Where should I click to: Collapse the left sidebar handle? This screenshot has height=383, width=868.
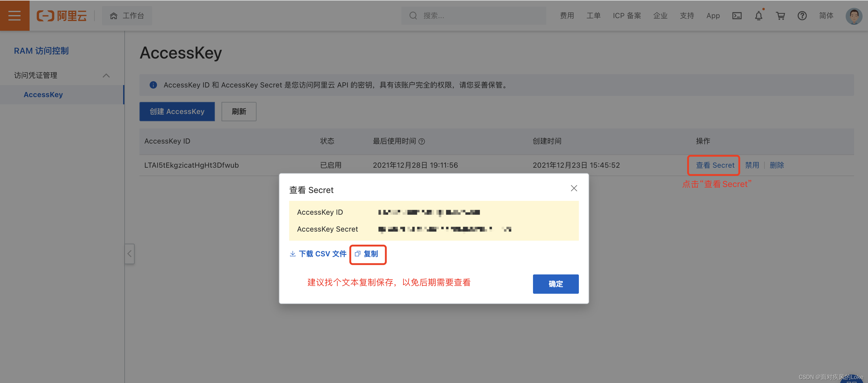[x=129, y=253]
